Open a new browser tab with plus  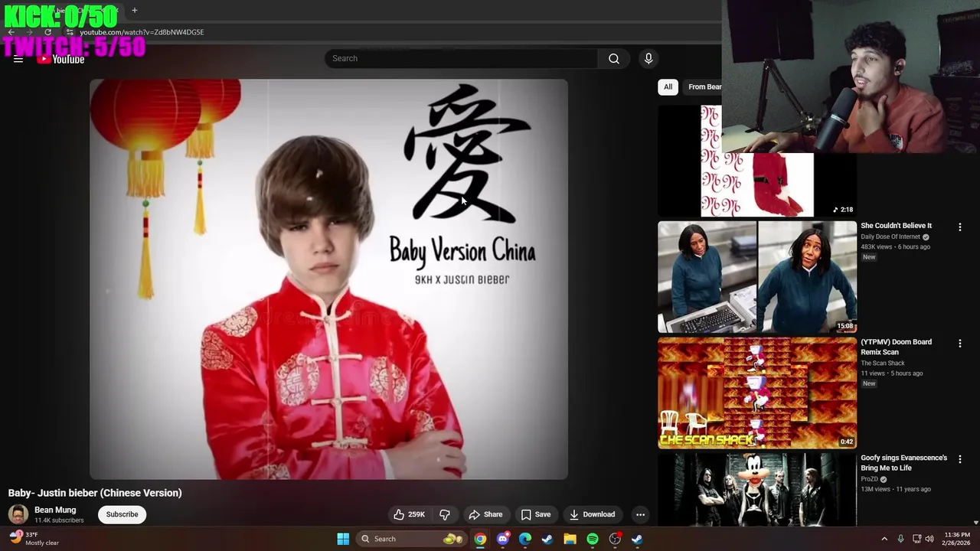coord(134,11)
